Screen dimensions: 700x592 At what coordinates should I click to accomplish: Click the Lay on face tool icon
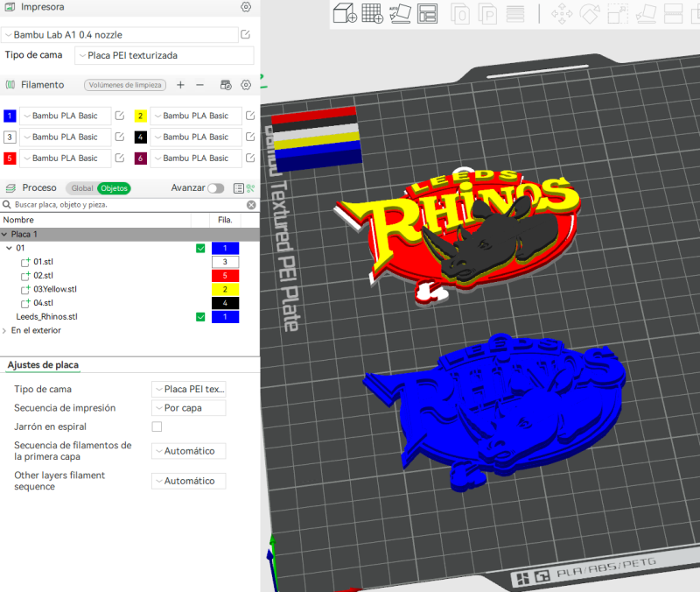[x=646, y=14]
